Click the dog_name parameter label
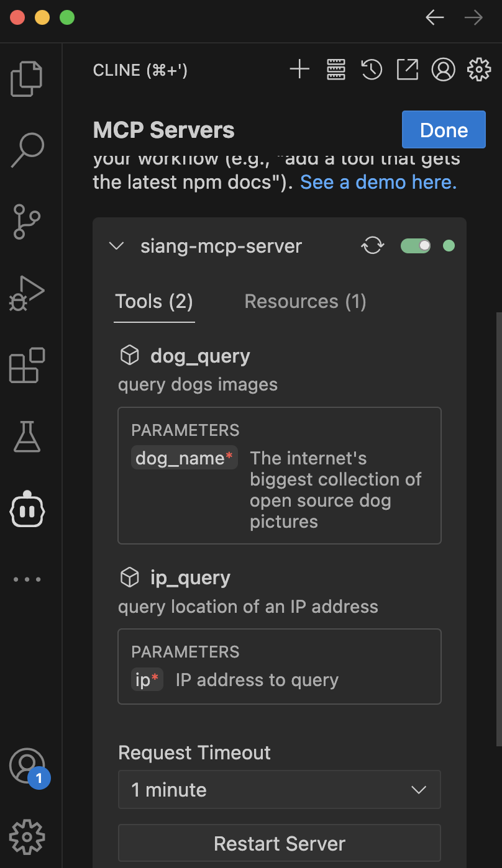The image size is (502, 868). tap(184, 458)
